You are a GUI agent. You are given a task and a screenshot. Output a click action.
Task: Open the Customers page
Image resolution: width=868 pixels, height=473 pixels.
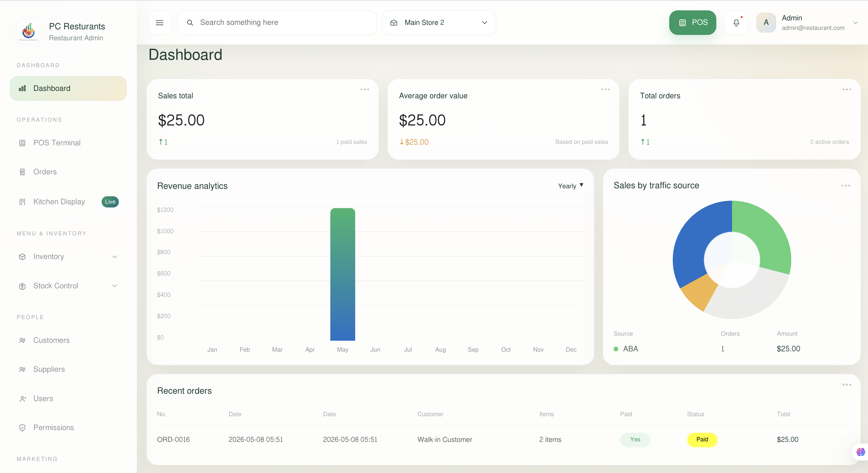(68, 341)
